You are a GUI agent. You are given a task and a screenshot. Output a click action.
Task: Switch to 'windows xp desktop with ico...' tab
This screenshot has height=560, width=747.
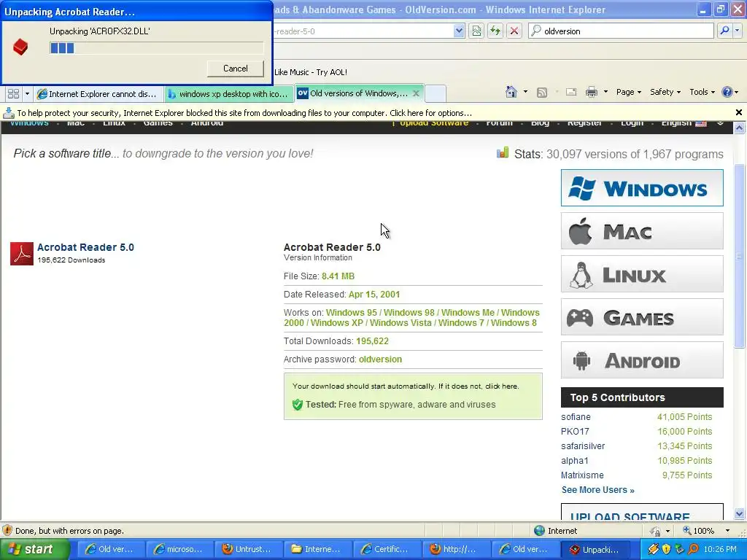229,94
